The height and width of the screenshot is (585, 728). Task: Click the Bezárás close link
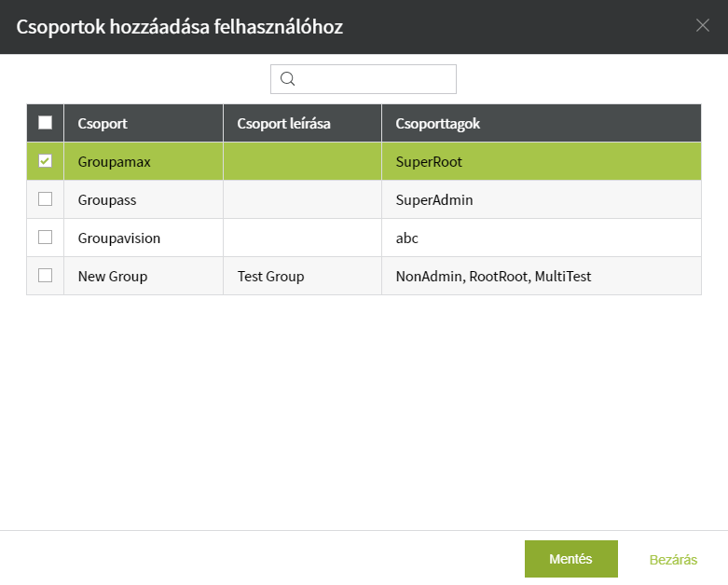click(x=673, y=560)
